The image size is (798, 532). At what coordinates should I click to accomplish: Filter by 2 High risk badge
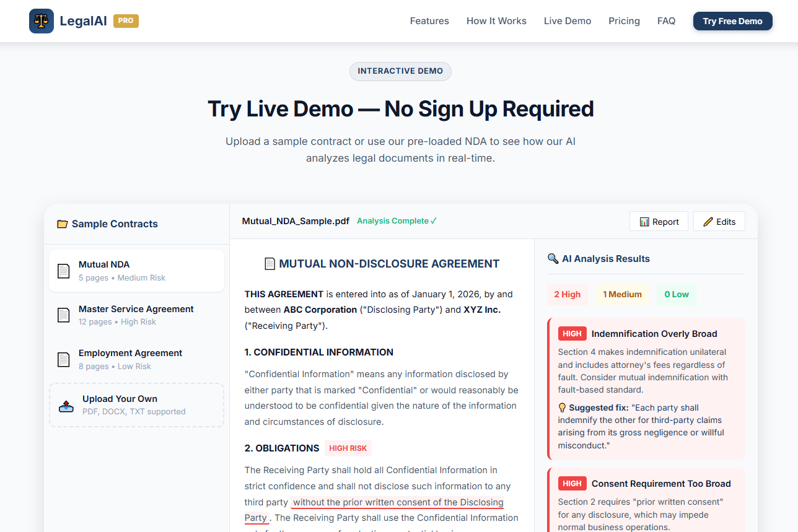[x=568, y=294]
